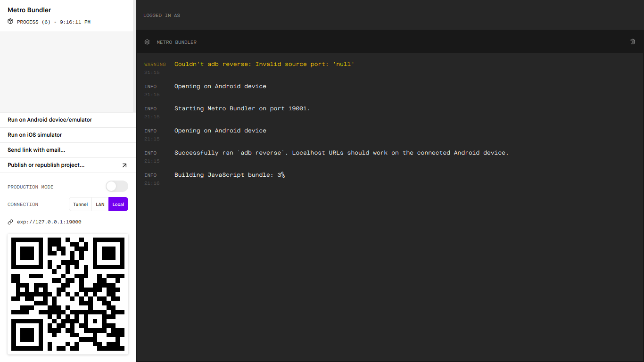This screenshot has width=644, height=362.
Task: Toggle the Production Mode switch
Action: [x=116, y=187]
